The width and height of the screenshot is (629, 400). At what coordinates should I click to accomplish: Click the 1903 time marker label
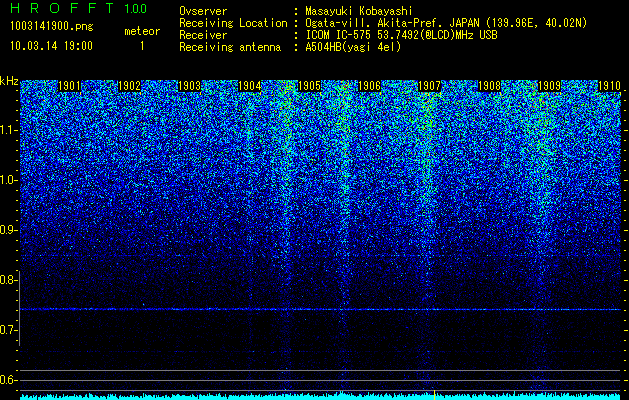point(189,86)
